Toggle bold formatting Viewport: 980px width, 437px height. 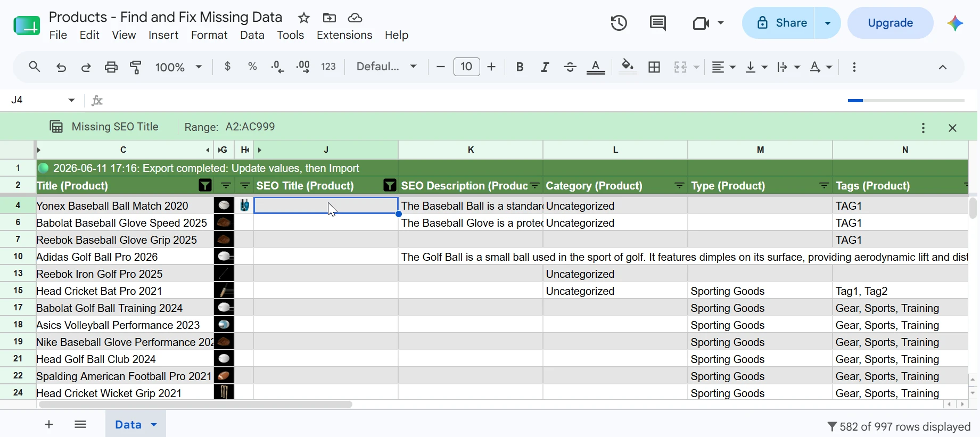520,67
